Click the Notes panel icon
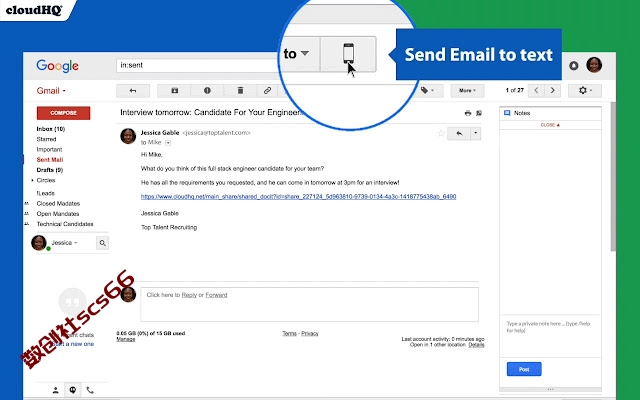This screenshot has height=400, width=640. click(507, 113)
